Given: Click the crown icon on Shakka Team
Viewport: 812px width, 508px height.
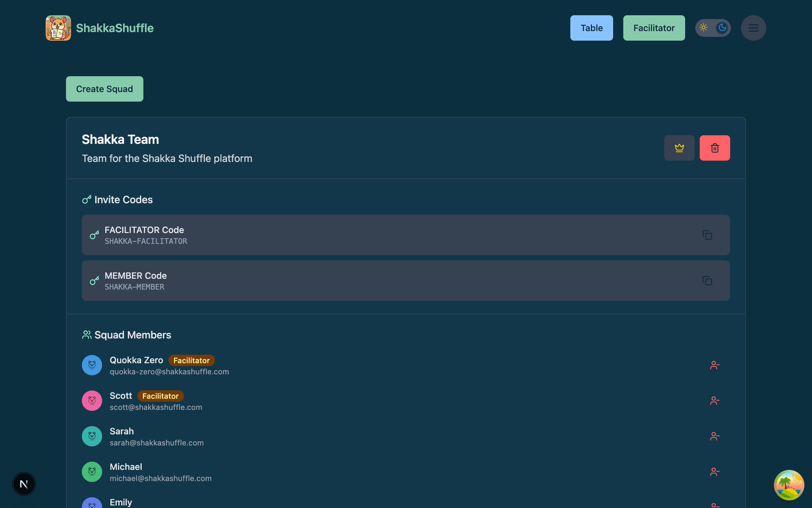Looking at the screenshot, I should 679,148.
